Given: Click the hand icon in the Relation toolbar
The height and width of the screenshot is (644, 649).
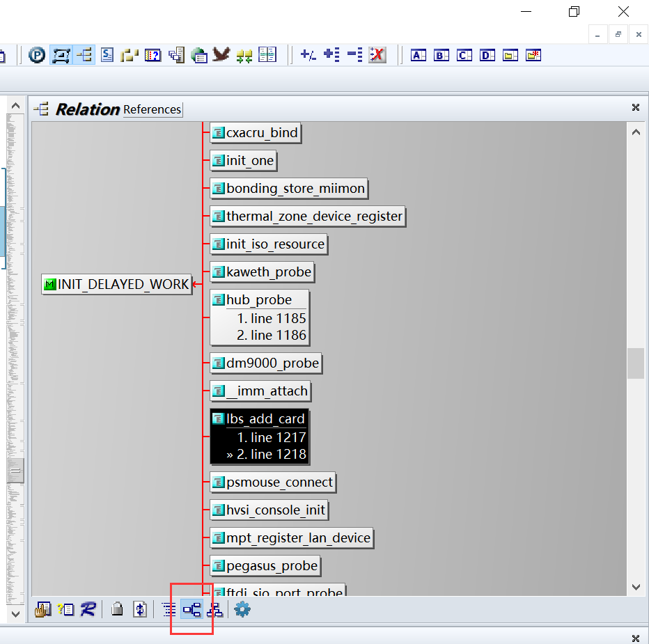Looking at the screenshot, I should [42, 609].
